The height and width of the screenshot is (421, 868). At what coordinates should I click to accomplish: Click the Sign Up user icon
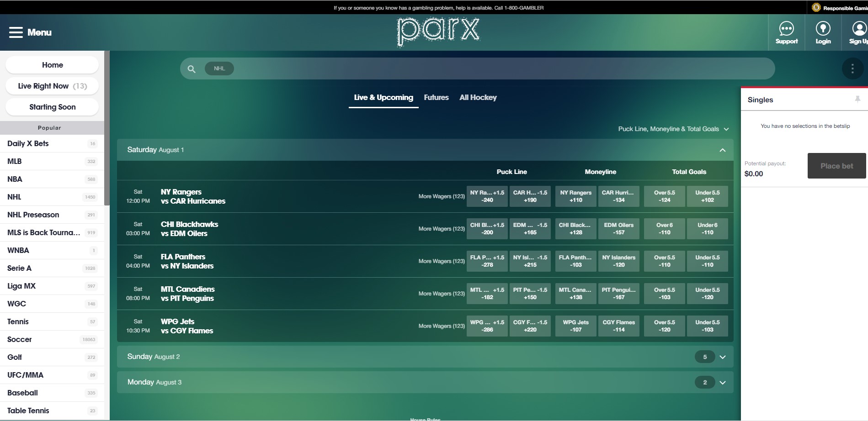click(859, 29)
